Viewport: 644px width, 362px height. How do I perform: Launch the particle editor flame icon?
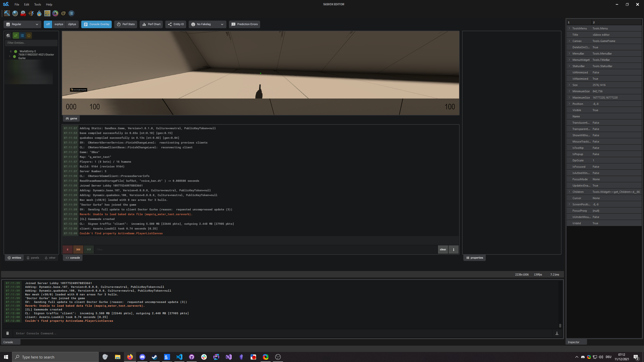coord(39,13)
